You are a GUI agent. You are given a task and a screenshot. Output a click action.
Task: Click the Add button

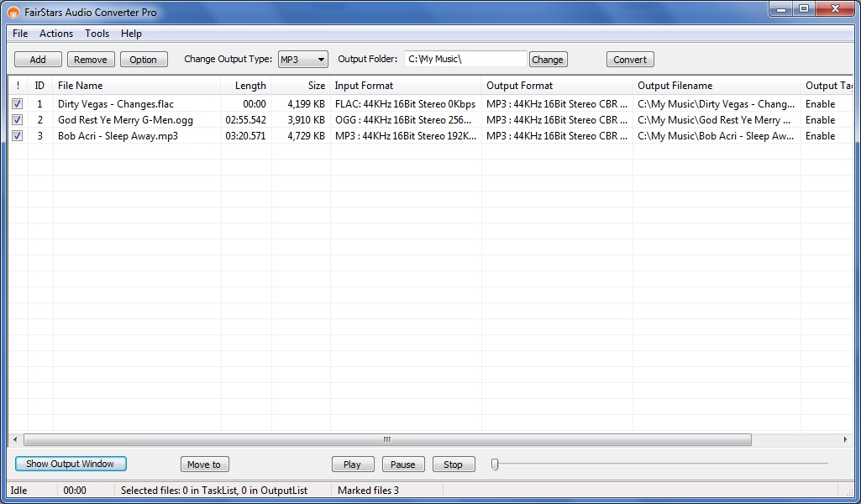coord(38,60)
